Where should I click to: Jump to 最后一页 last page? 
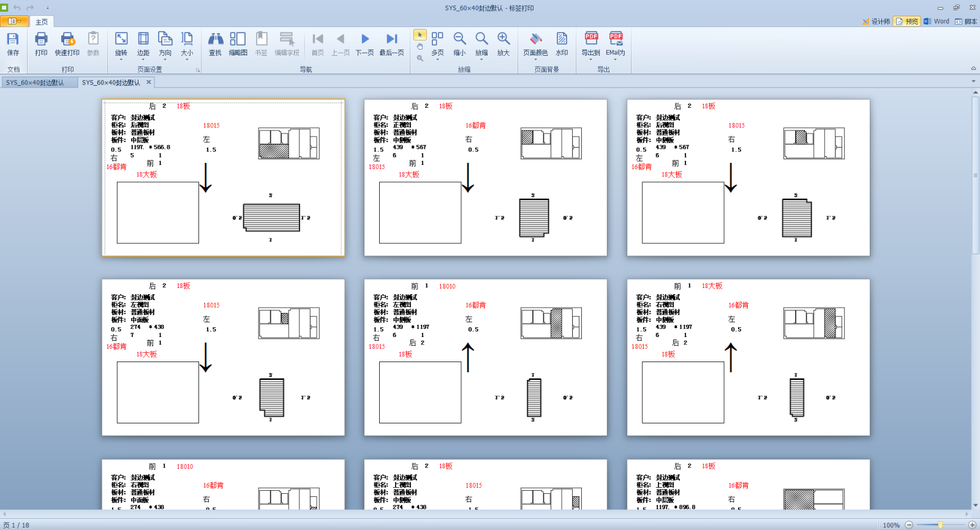391,44
